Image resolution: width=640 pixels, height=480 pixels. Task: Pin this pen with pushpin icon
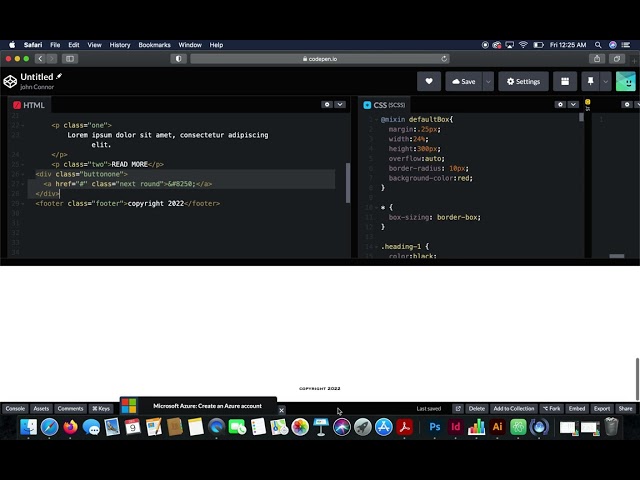pos(590,81)
